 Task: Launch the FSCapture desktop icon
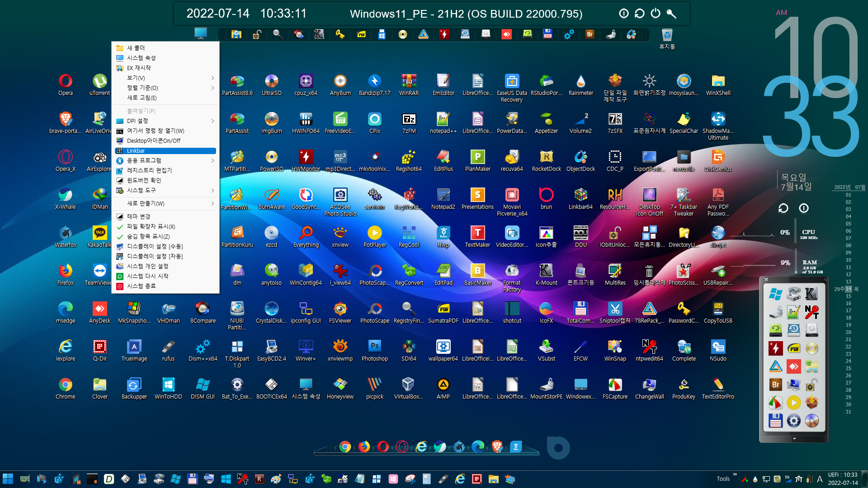[615, 388]
